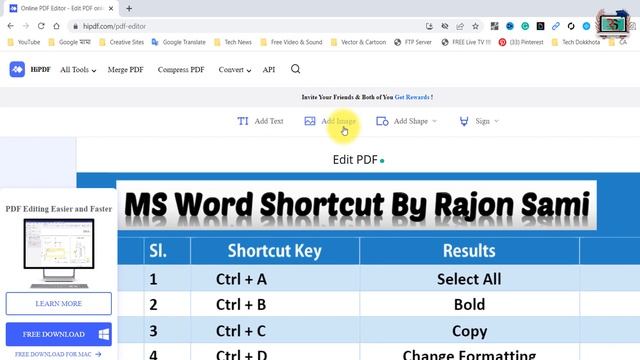Open the Pinterest bookmark
This screenshot has width=640, height=360.
[521, 42]
